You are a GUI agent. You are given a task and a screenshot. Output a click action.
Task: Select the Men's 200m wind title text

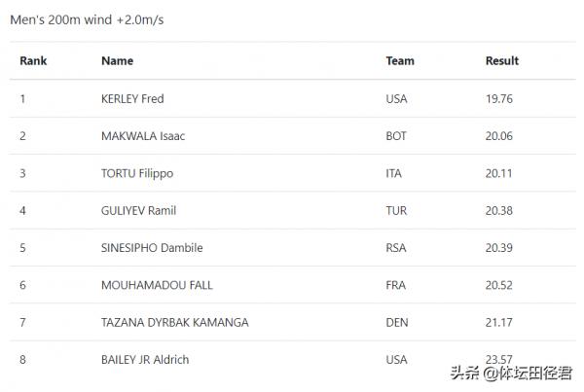pyautogui.click(x=87, y=19)
